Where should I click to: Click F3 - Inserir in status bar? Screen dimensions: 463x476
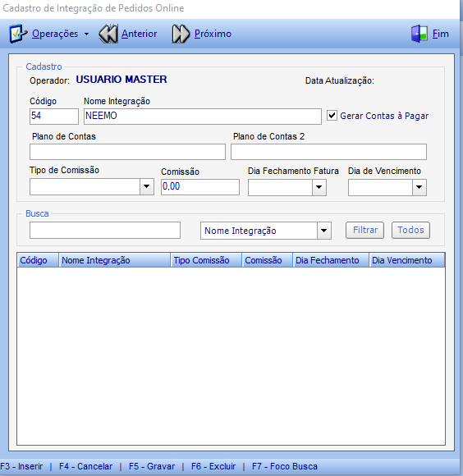pos(21,466)
